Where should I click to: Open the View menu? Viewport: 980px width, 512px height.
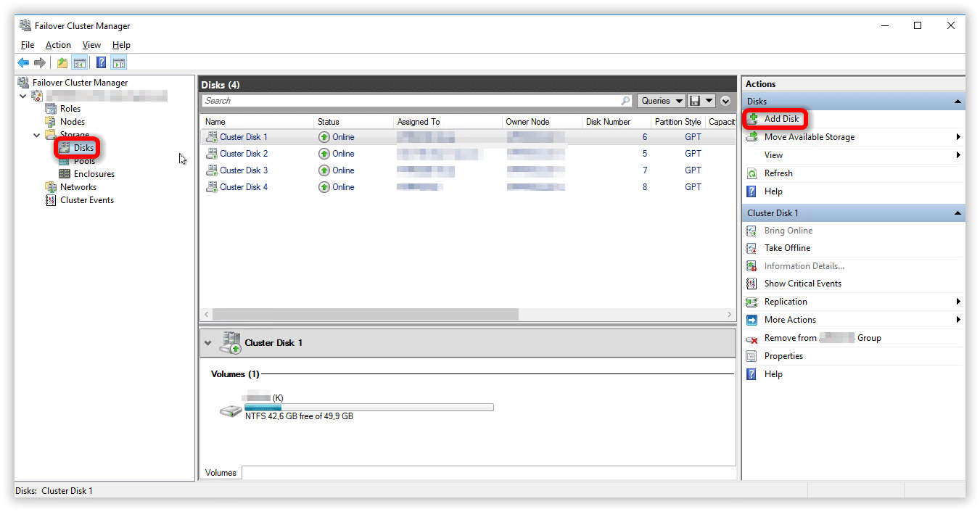point(91,45)
